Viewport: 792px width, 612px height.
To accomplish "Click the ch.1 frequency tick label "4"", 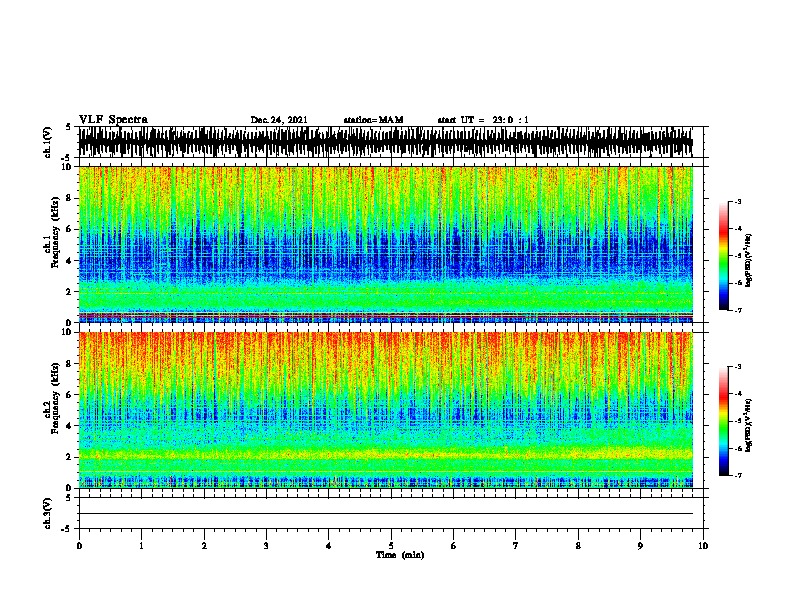I will 69,261.
